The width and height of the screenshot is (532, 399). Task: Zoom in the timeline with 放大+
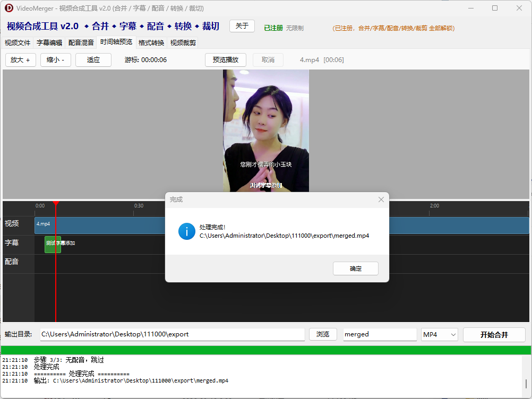tap(20, 60)
